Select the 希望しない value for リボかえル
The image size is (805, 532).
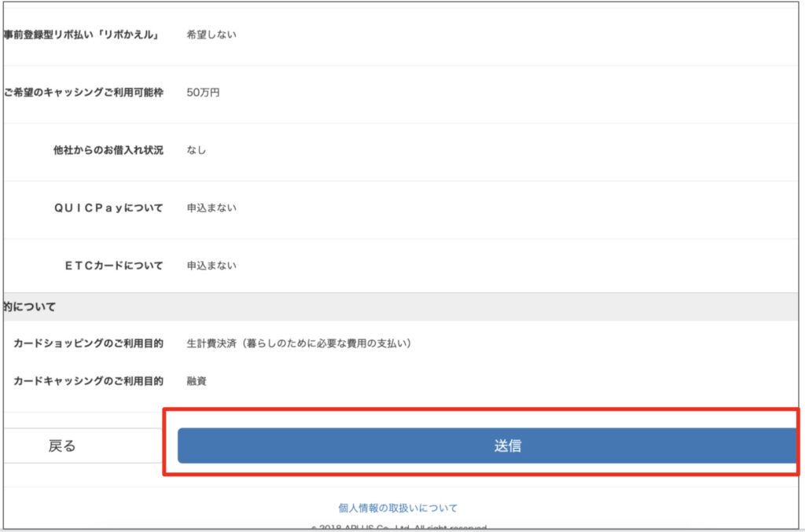tap(211, 35)
